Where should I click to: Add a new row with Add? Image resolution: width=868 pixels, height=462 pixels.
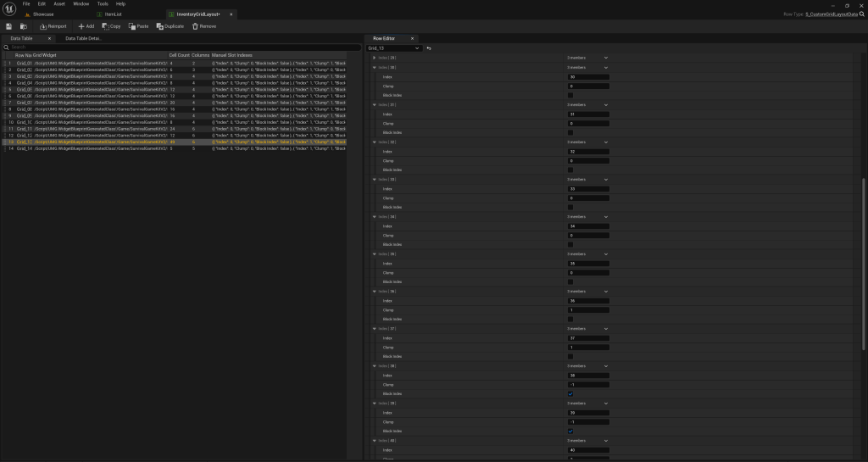(85, 26)
